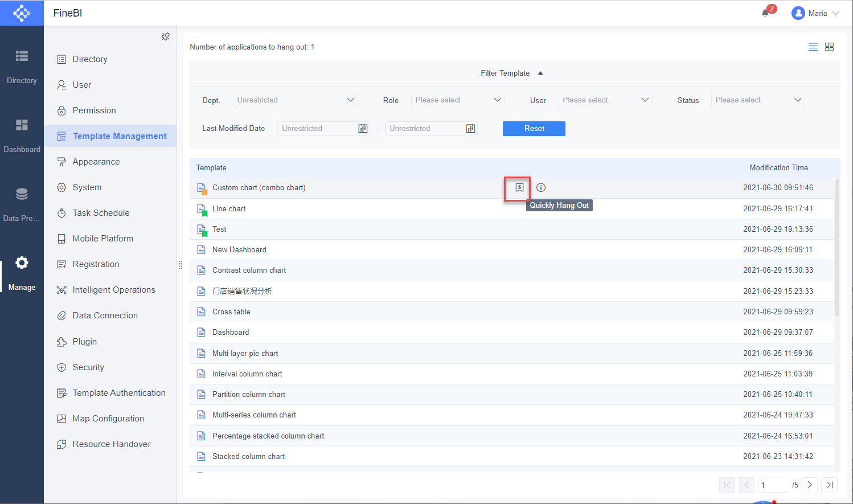
Task: Open the Status dropdown
Action: 758,100
